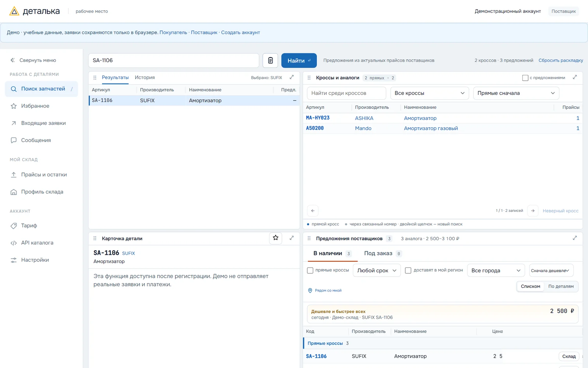Open the 'Сначала дешевле' sort dropdown
588x368 pixels.
tap(551, 270)
